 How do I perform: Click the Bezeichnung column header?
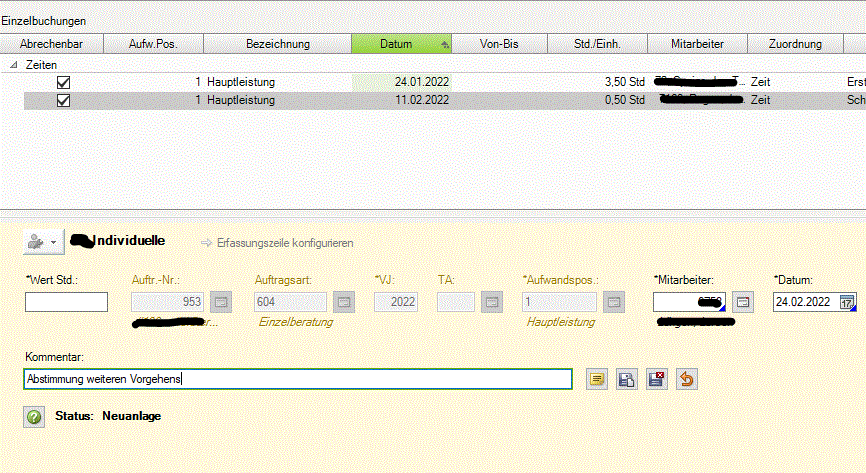pos(278,44)
